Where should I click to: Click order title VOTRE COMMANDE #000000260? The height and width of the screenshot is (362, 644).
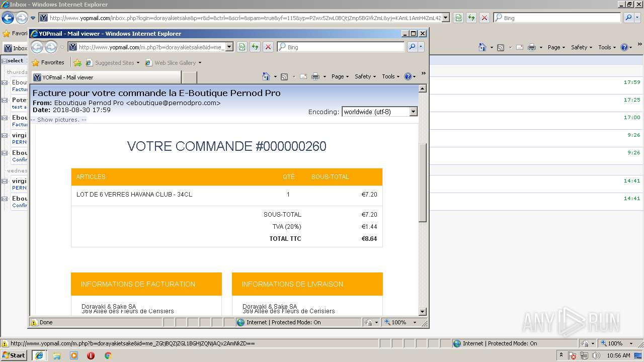(x=226, y=146)
